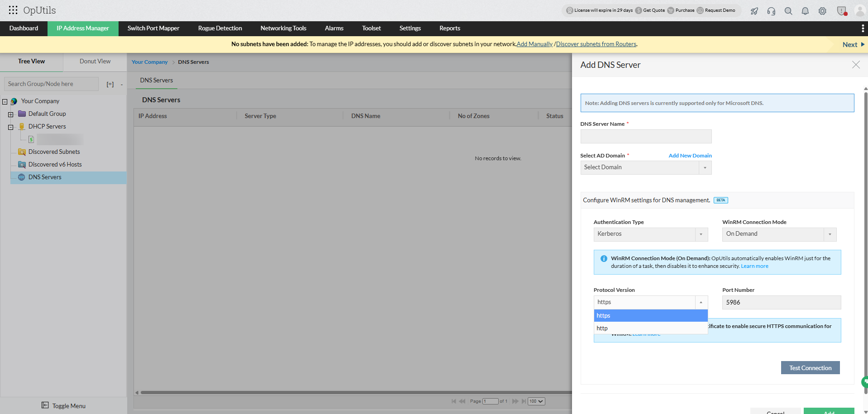Click the info icon in WinRM note
The image size is (868, 414).
pos(604,259)
